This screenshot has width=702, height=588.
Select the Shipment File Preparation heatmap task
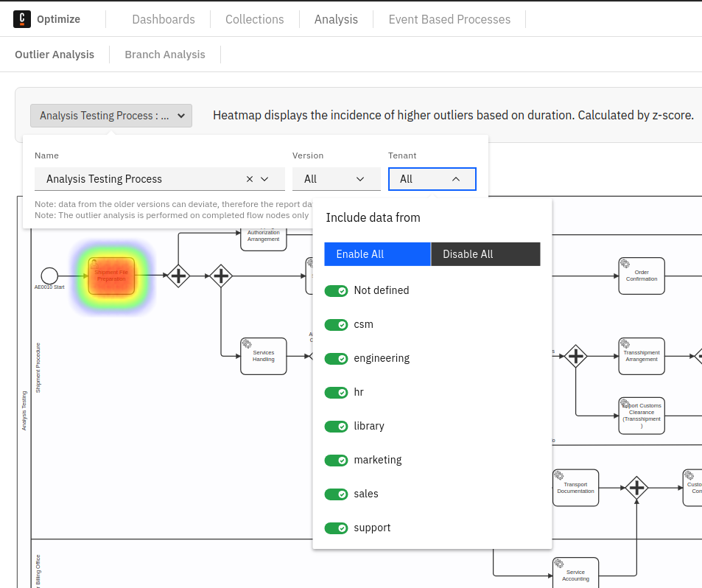[x=112, y=276]
